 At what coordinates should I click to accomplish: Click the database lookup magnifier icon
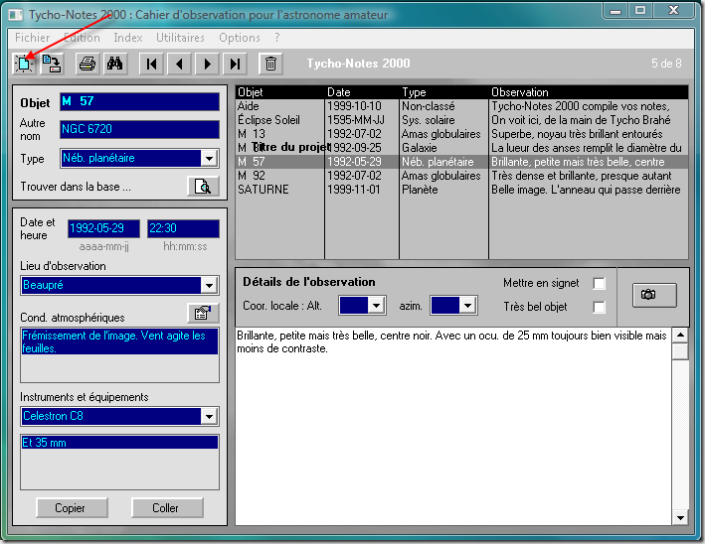pos(203,186)
